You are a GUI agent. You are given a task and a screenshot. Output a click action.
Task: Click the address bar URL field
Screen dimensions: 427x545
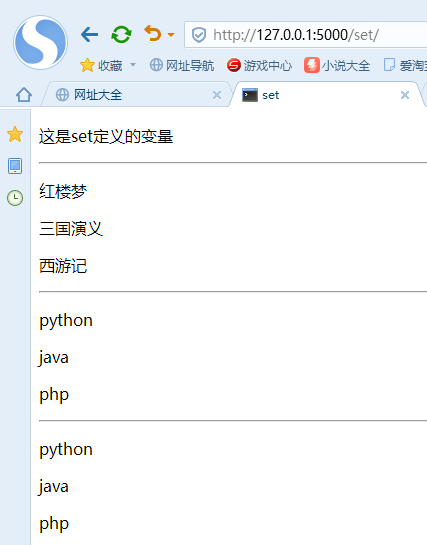tap(306, 35)
